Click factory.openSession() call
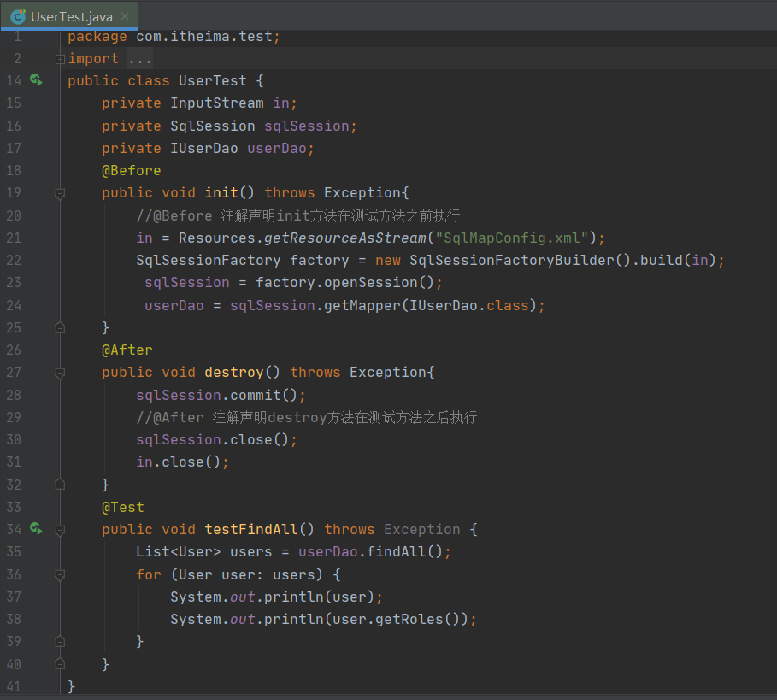This screenshot has height=700, width=777. 344,282
